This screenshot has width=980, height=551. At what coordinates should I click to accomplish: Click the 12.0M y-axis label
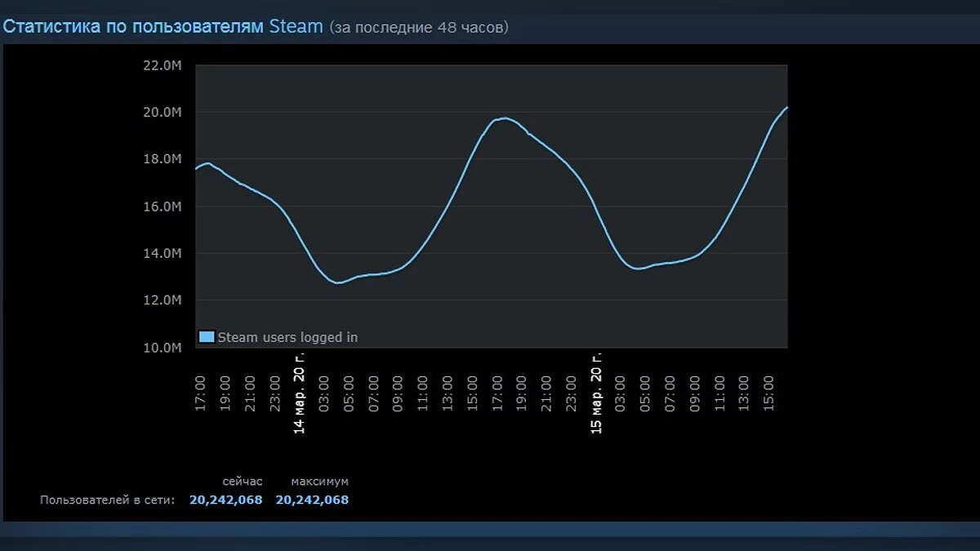pyautogui.click(x=162, y=300)
